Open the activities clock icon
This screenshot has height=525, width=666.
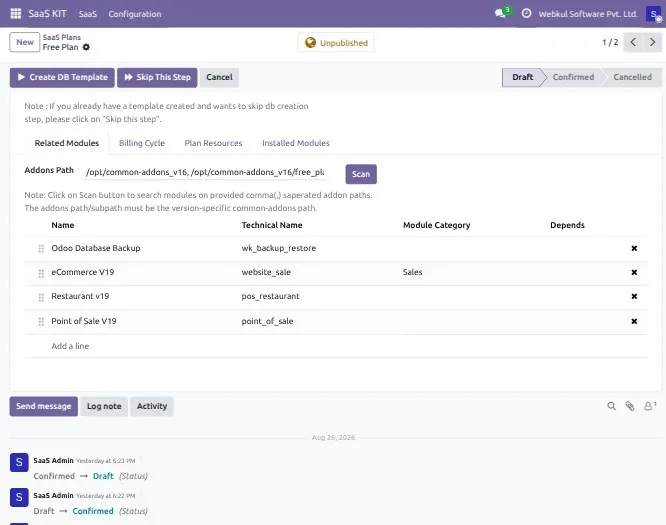pos(526,13)
